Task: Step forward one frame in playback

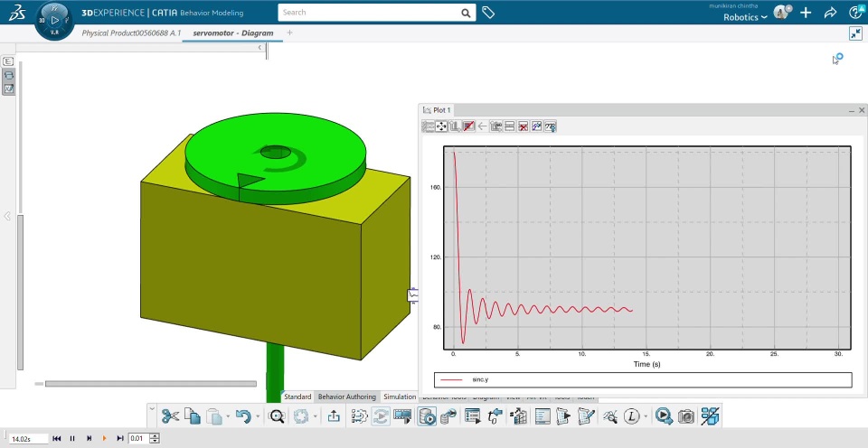Action: click(89, 439)
